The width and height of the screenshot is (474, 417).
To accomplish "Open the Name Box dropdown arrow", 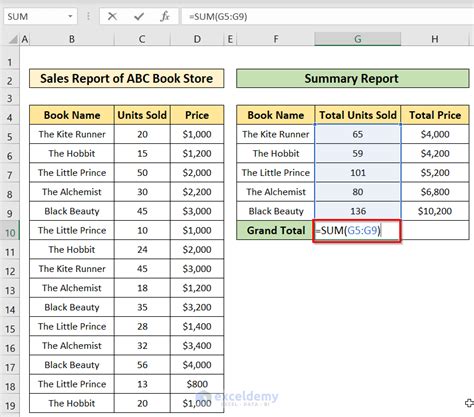I will (70, 16).
